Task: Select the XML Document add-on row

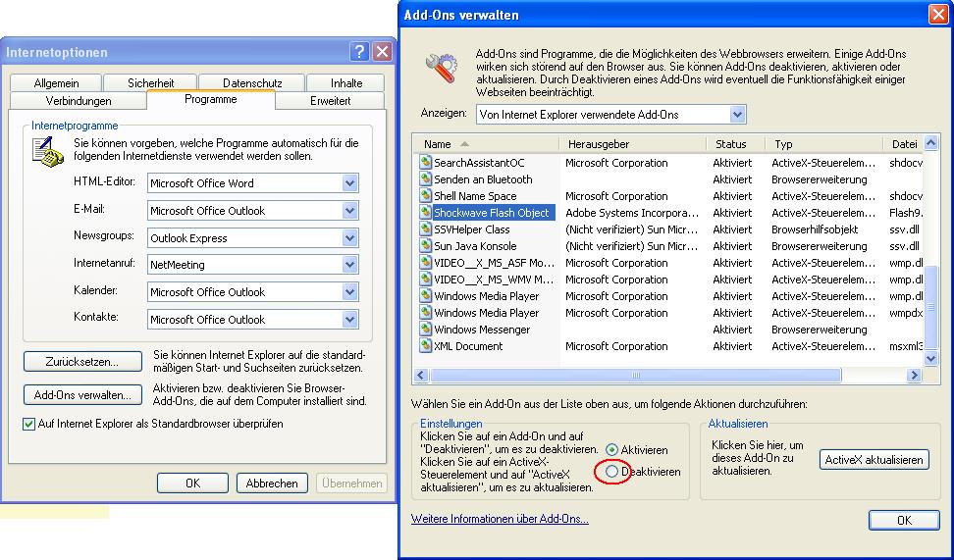Action: (x=669, y=346)
